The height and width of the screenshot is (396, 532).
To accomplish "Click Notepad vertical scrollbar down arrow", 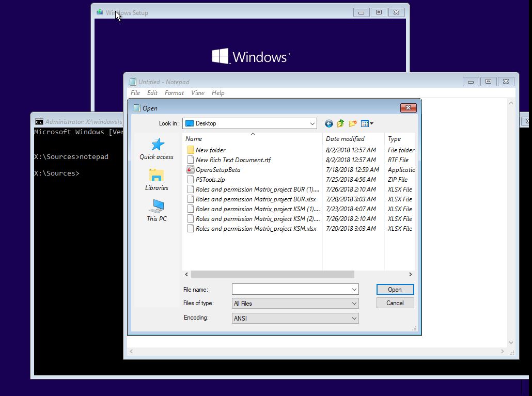I will (511, 343).
